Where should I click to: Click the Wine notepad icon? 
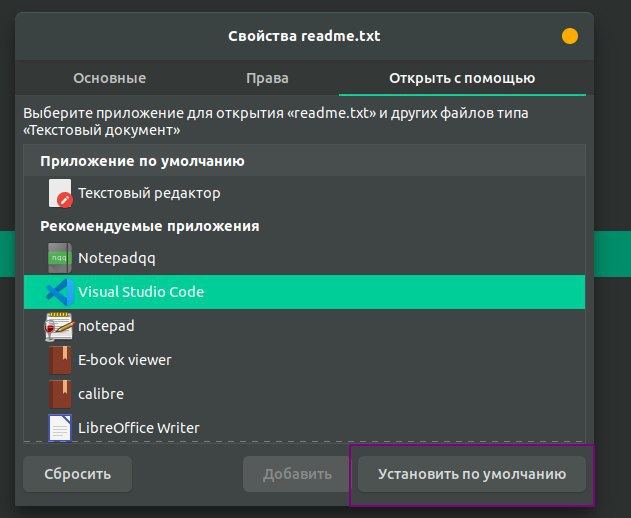(59, 326)
